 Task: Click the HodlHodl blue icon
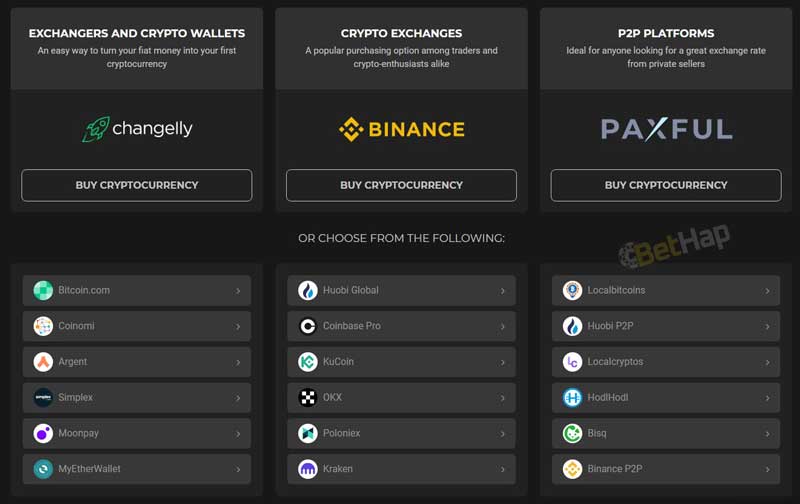[572, 397]
